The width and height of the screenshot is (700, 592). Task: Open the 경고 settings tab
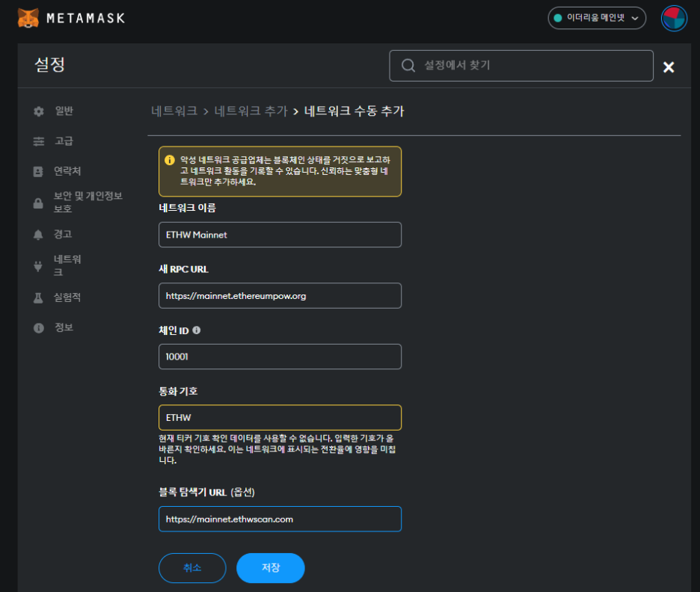(x=63, y=234)
